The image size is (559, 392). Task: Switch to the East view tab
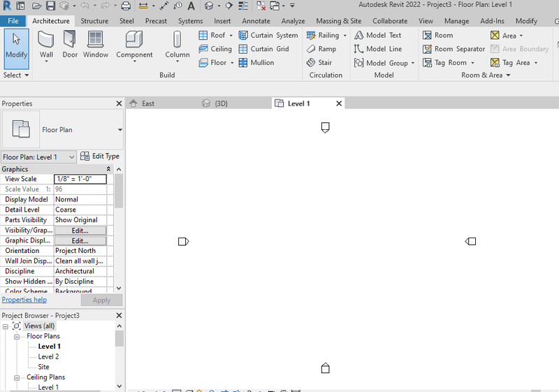[x=148, y=103]
